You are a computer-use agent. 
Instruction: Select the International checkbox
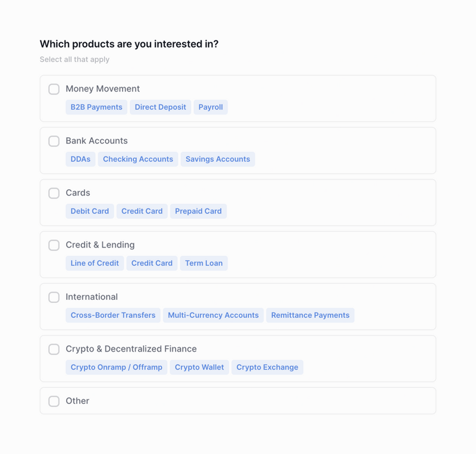click(54, 297)
